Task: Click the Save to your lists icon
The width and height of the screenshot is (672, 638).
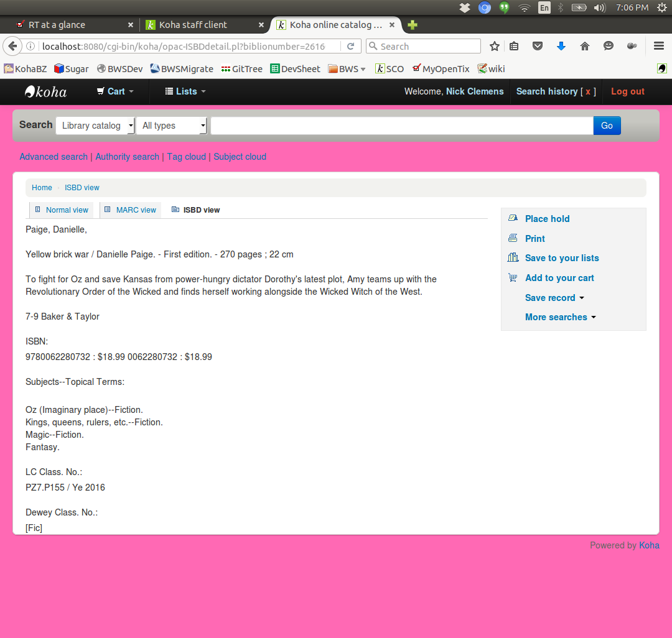Action: click(513, 257)
